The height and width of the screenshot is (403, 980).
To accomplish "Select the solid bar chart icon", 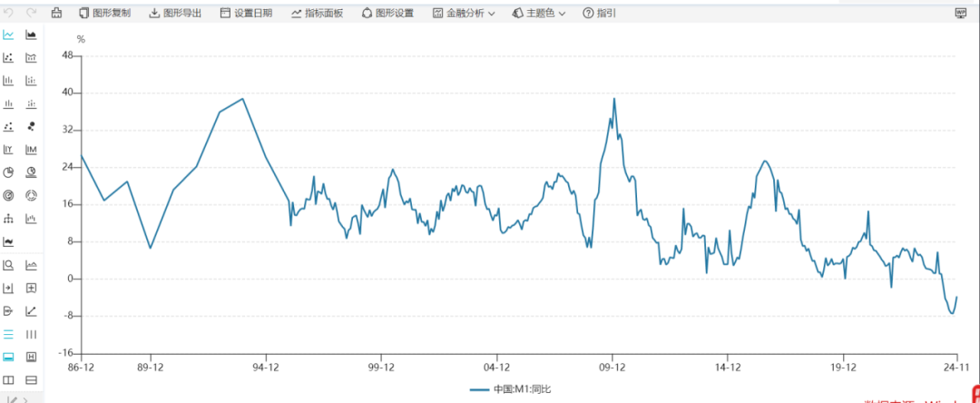I will pyautogui.click(x=8, y=81).
